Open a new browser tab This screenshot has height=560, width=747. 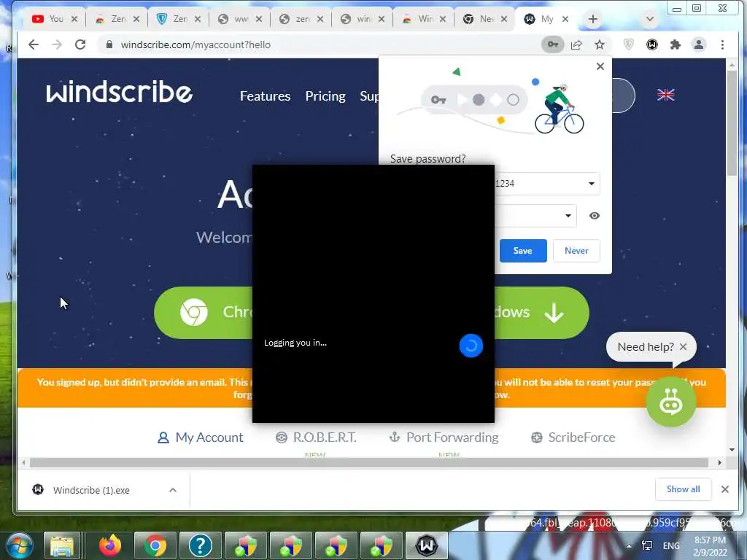[x=592, y=19]
